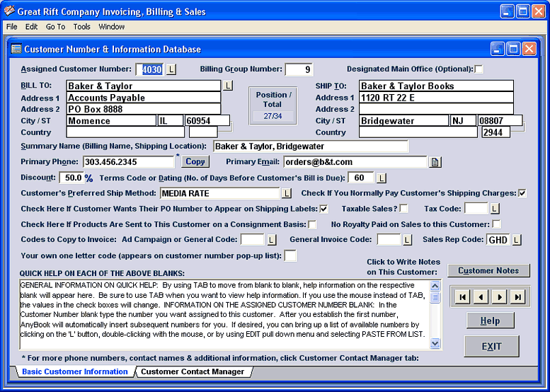
Task: Click the 60954 zip field
Action: click(x=207, y=120)
